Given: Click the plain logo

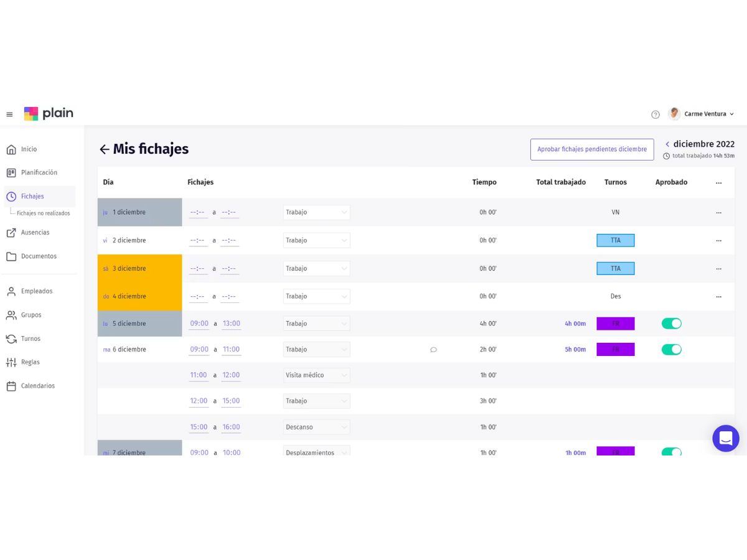Looking at the screenshot, I should 49,113.
